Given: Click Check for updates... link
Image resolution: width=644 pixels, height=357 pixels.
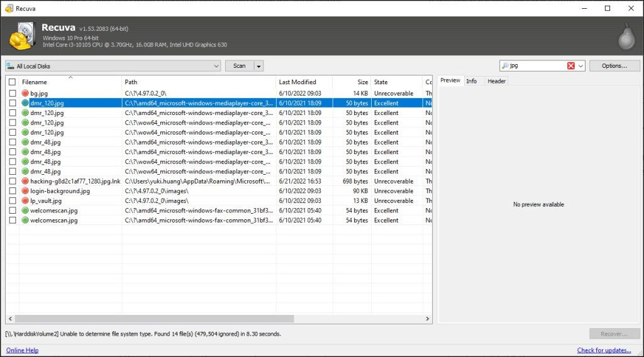Looking at the screenshot, I should [604, 350].
